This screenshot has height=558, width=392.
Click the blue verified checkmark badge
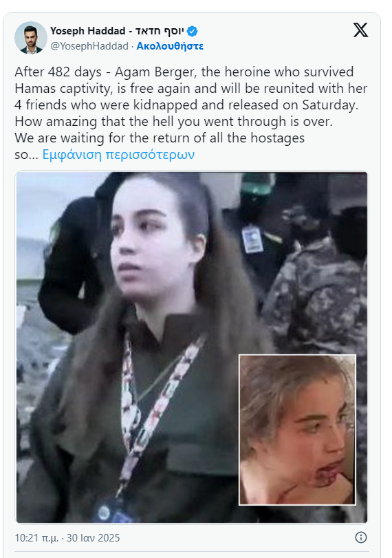[x=192, y=32]
